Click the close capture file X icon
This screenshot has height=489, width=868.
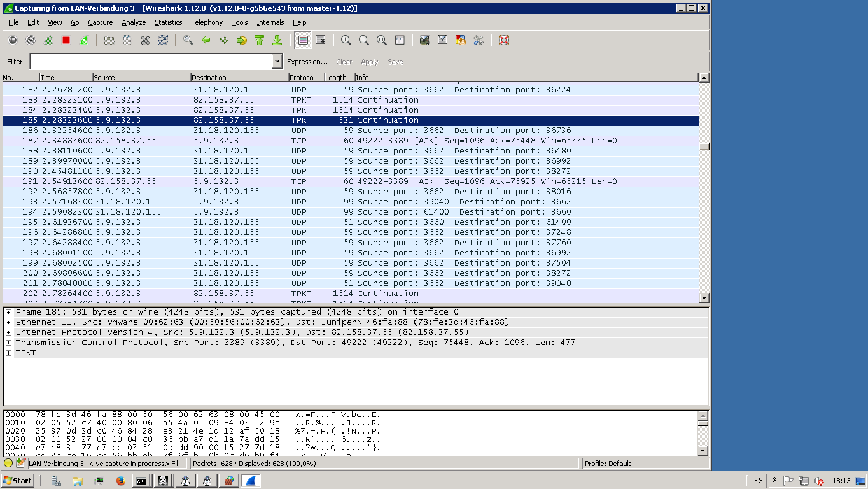point(145,40)
